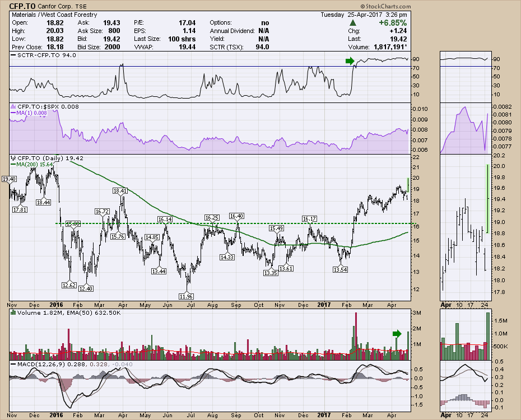
Task: Click the High value 20.03
Action: [55, 31]
